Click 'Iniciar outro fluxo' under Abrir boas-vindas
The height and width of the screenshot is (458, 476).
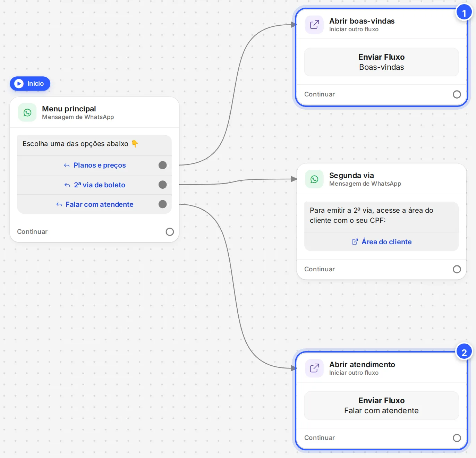pyautogui.click(x=354, y=29)
